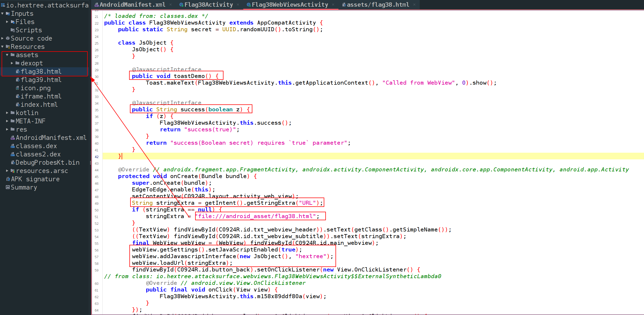Collapse the assets folder arrow
Image resolution: width=644 pixels, height=315 pixels.
(x=7, y=55)
